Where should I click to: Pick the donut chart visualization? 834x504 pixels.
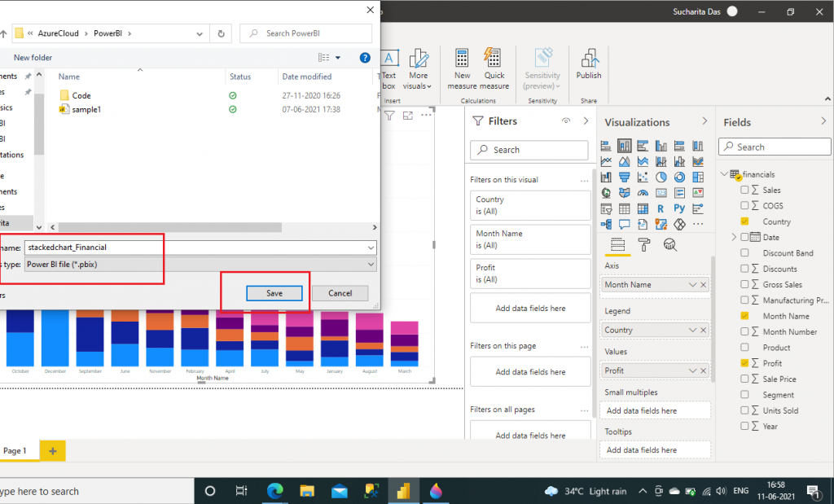(x=679, y=177)
